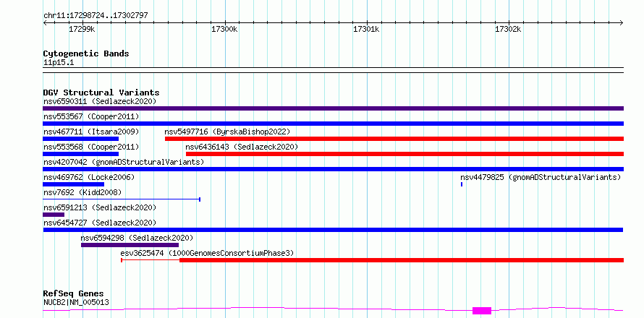644x318 pixels.
Task: Click the tiny blue nsv4479825 marker
Action: click(462, 184)
